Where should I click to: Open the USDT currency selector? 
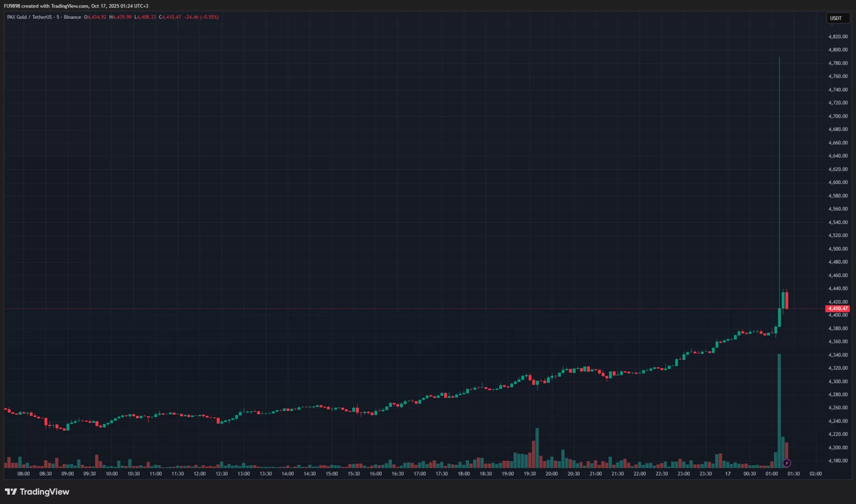pyautogui.click(x=836, y=18)
